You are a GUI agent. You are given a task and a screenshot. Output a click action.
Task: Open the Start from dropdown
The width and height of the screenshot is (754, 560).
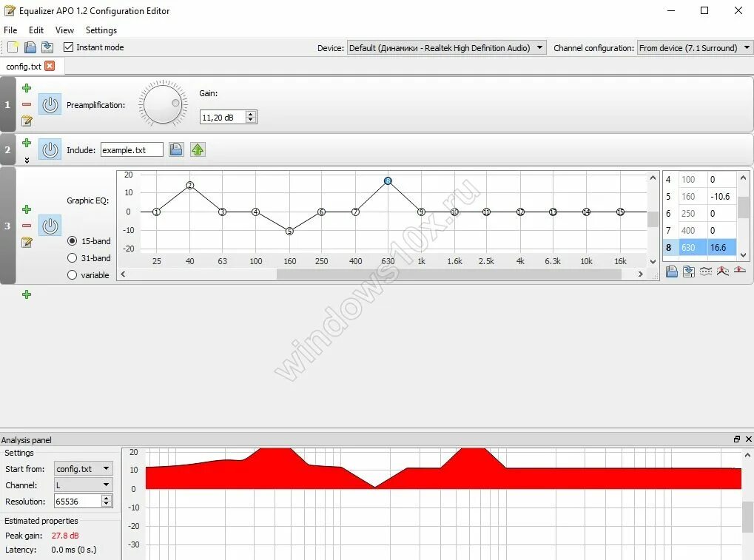click(83, 469)
